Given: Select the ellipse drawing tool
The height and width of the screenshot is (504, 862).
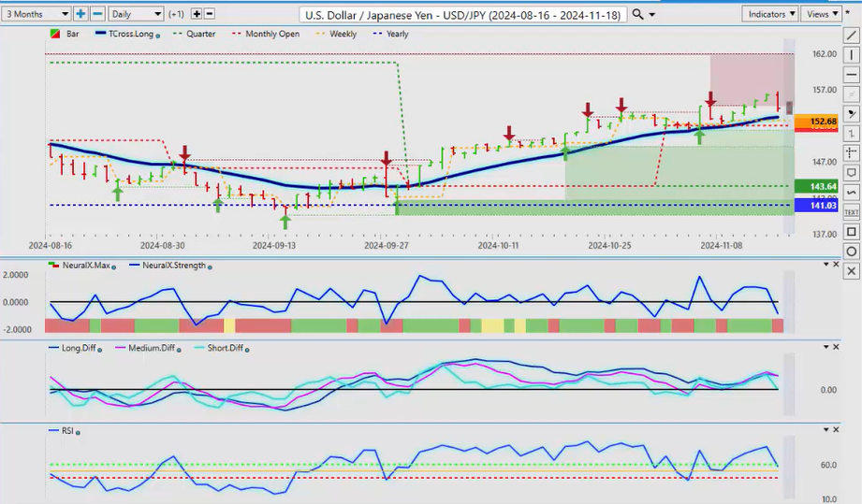Looking at the screenshot, I should [x=851, y=252].
